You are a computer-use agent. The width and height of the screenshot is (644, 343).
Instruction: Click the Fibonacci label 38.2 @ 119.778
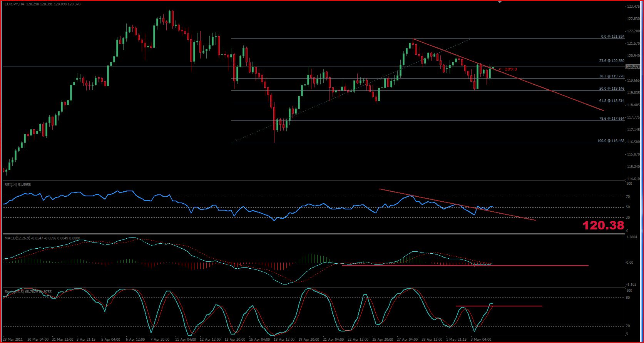point(612,76)
